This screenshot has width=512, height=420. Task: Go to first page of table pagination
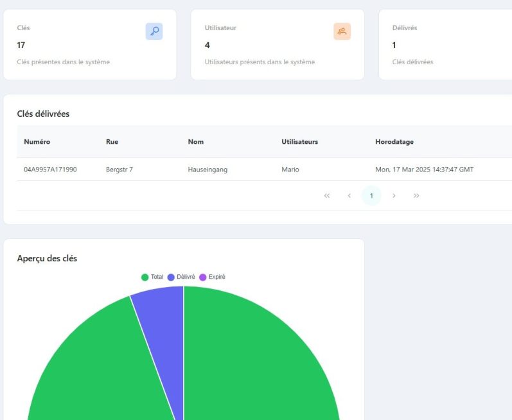coord(327,195)
